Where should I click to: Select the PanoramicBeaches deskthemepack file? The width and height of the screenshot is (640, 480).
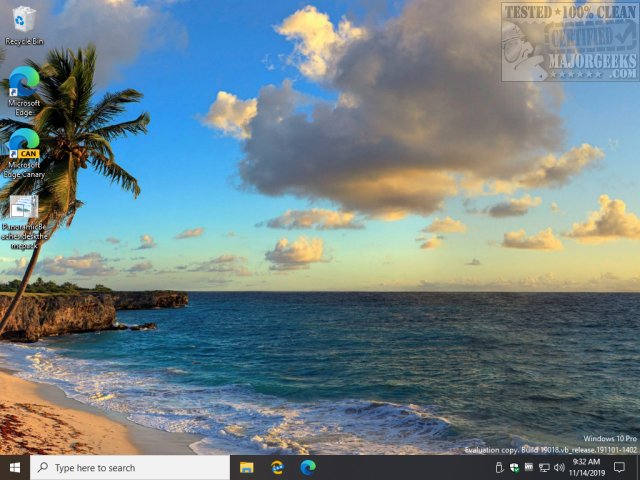click(24, 222)
